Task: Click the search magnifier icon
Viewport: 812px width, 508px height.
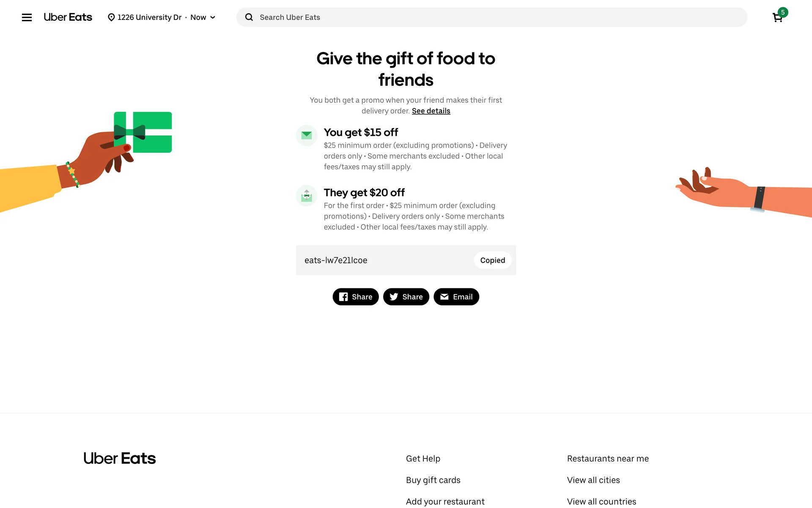Action: click(249, 17)
